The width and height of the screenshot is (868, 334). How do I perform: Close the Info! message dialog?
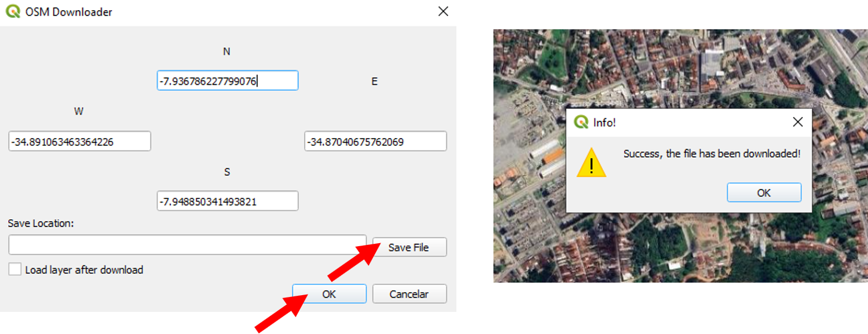click(798, 122)
